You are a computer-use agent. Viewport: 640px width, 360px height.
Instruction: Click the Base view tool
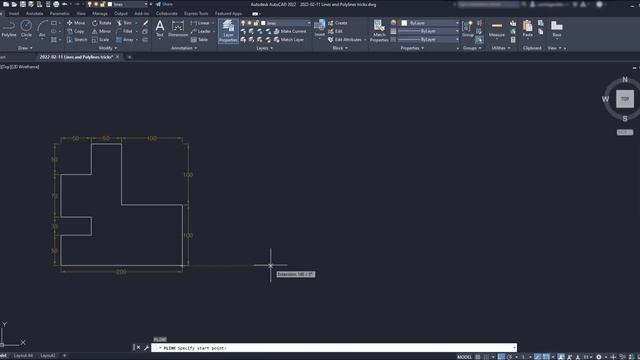coord(557,29)
